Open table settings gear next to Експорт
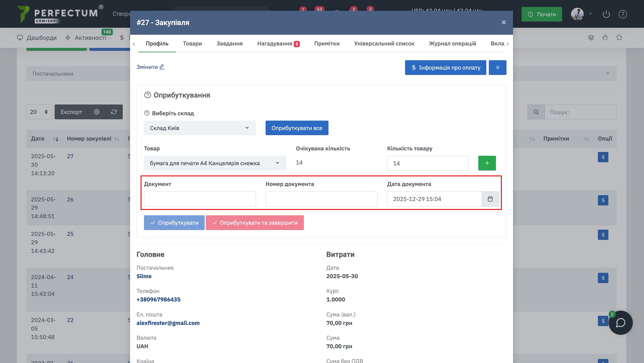Viewport: 644px width, 363px height. click(97, 112)
